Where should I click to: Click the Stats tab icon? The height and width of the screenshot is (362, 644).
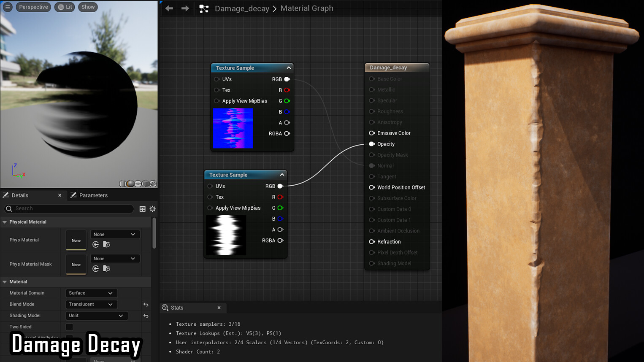(x=165, y=308)
